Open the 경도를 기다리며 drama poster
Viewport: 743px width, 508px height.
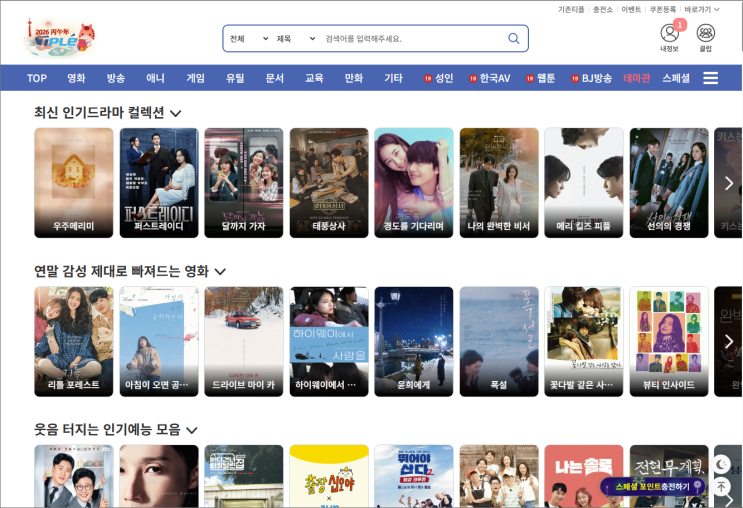tap(414, 183)
